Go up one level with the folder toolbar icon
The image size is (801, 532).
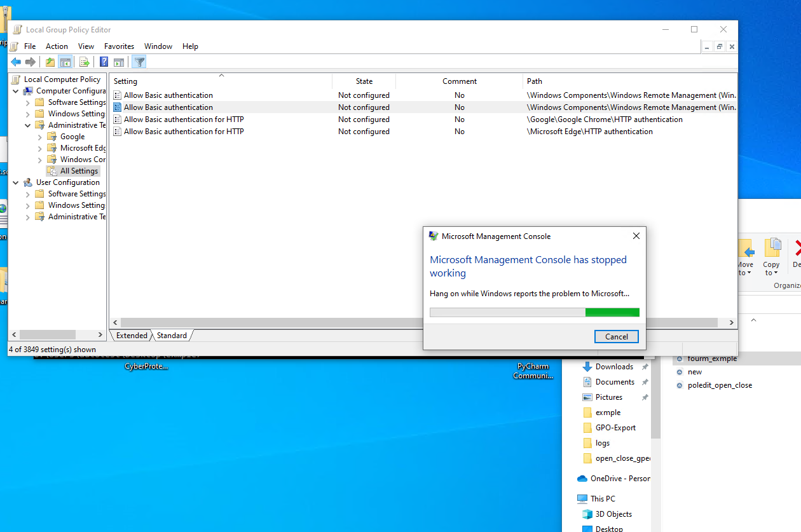pos(50,62)
